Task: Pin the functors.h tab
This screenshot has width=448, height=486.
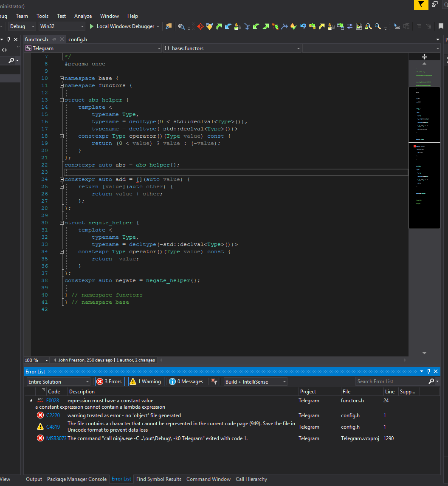Action: click(54, 40)
